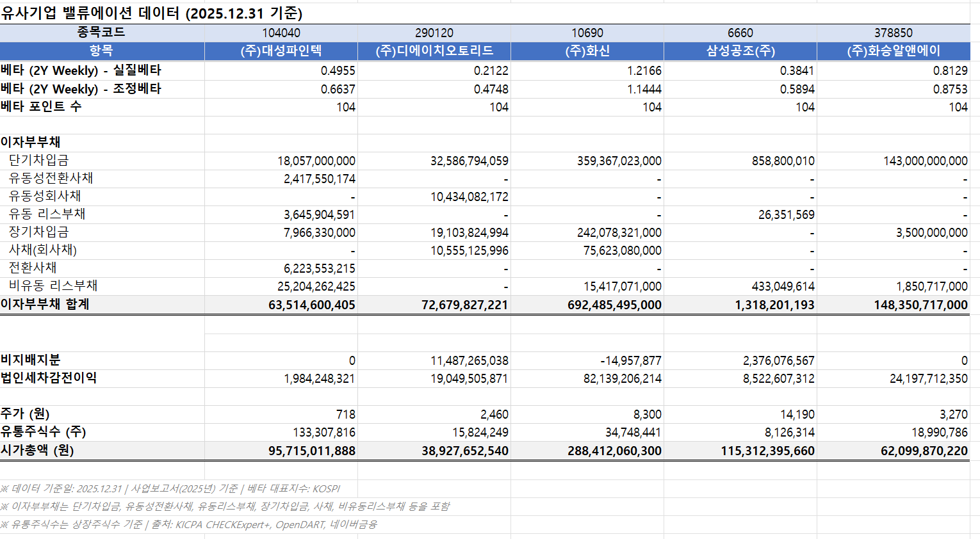This screenshot has height=539, width=980.
Task: Click the footnote citing KICPA CHECKExpert+
Action: pos(189,524)
